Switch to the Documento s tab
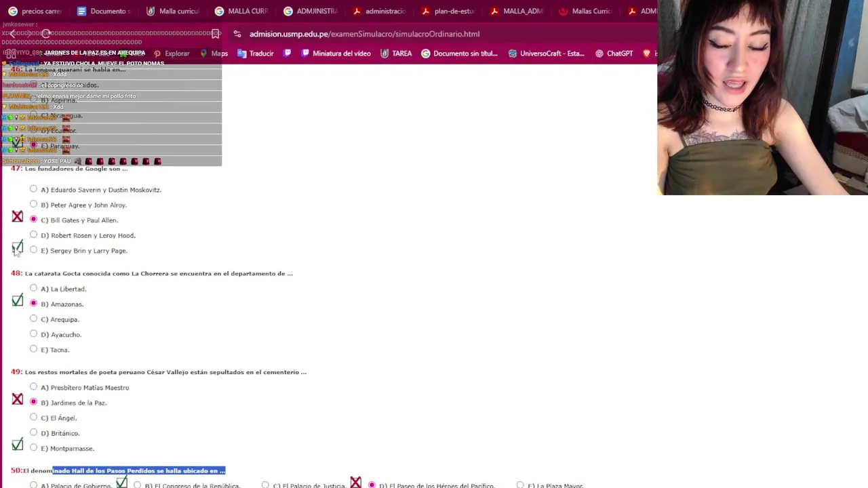Image resolution: width=868 pixels, height=488 pixels. click(104, 11)
